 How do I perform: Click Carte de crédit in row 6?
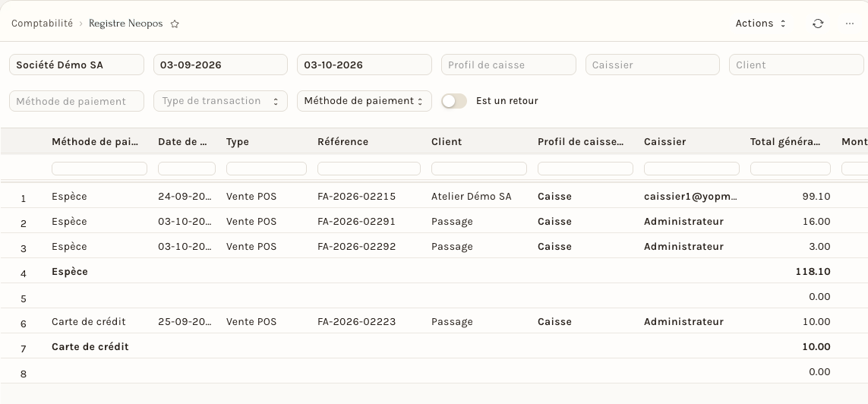(89, 321)
